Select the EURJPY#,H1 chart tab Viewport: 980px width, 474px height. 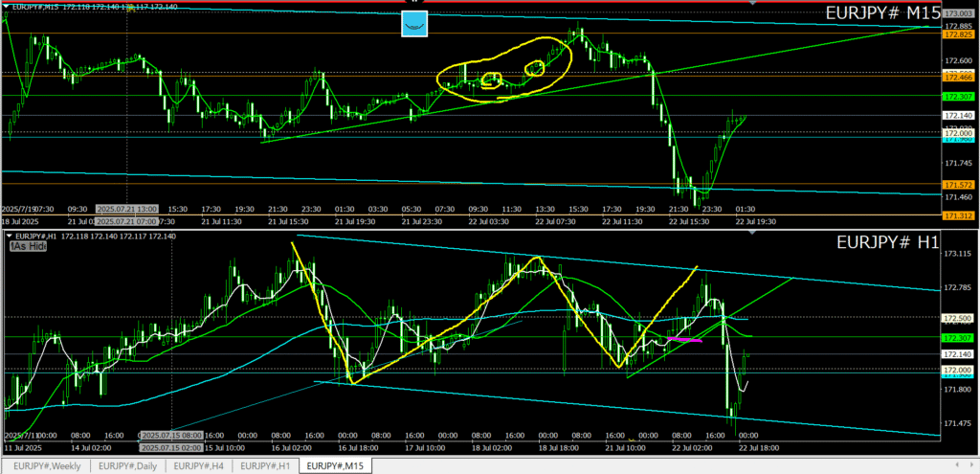pos(265,466)
